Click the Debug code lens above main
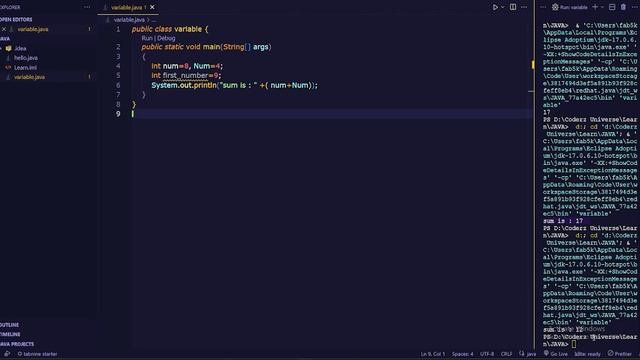 coord(166,38)
